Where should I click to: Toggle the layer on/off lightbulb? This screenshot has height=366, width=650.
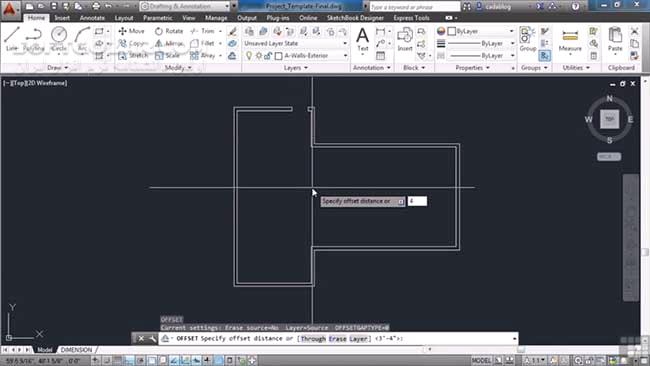pyautogui.click(x=249, y=56)
